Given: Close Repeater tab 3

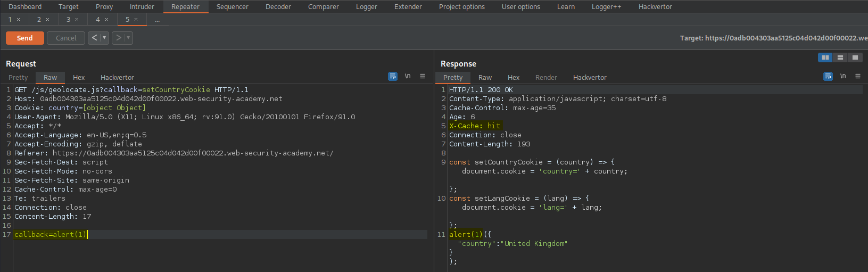Looking at the screenshot, I should click(x=77, y=20).
